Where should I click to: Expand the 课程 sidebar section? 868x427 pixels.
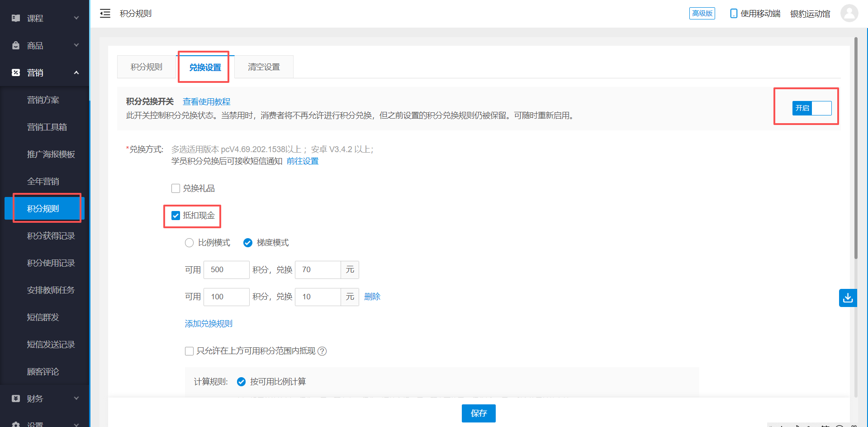pyautogui.click(x=76, y=18)
